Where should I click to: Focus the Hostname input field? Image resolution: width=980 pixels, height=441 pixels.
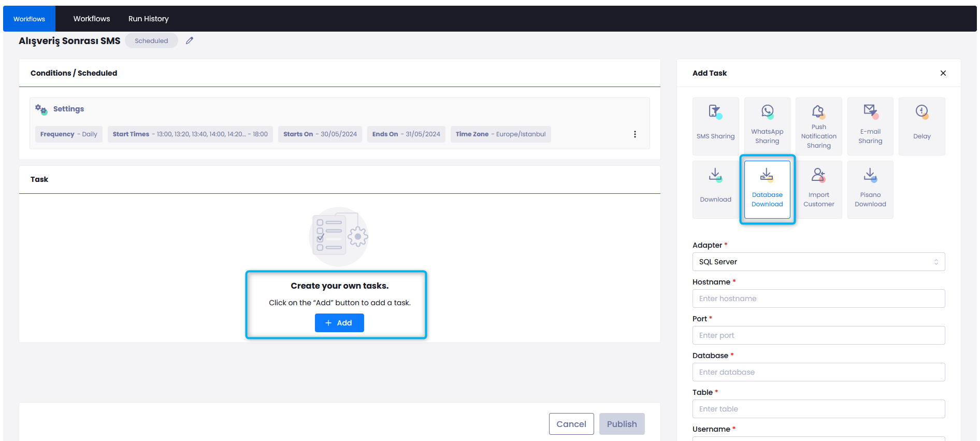(x=818, y=298)
